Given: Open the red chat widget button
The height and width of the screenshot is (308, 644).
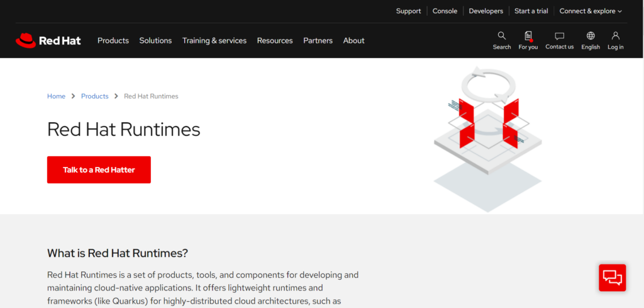Looking at the screenshot, I should (613, 278).
